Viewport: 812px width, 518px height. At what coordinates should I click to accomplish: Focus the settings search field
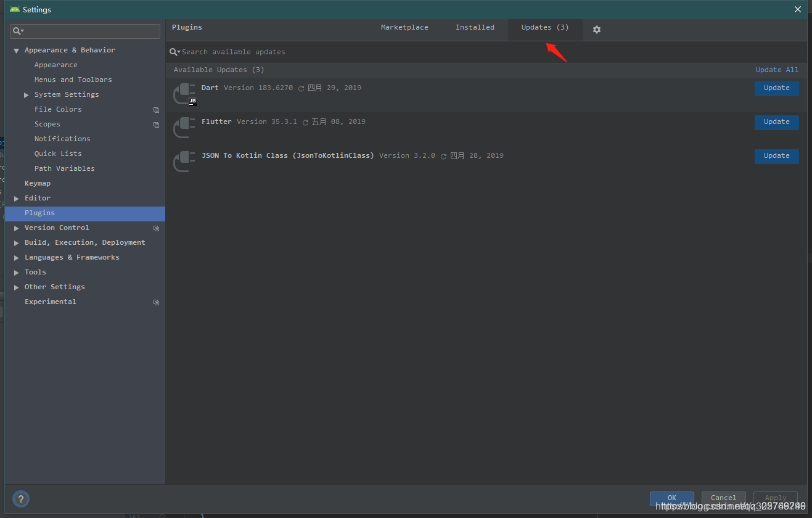click(85, 31)
